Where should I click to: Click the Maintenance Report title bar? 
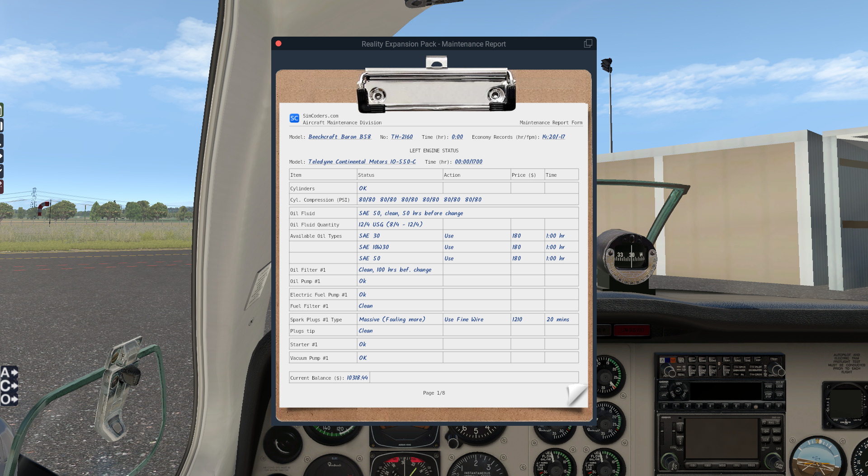tap(433, 44)
